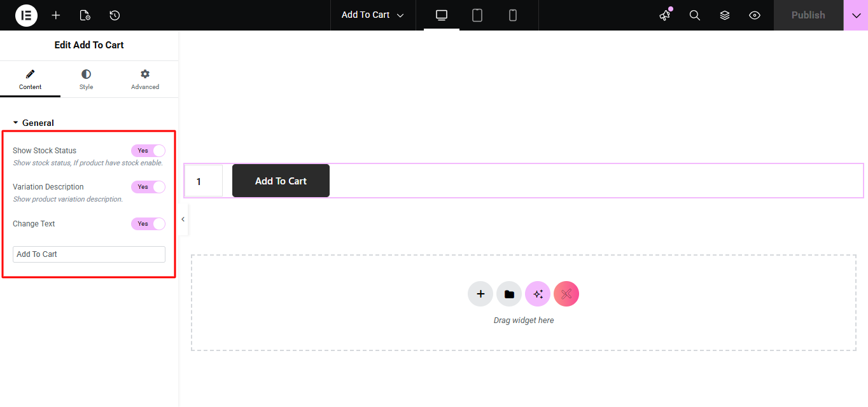Open the Add To Cart document dropdown
The height and width of the screenshot is (407, 868).
[372, 15]
